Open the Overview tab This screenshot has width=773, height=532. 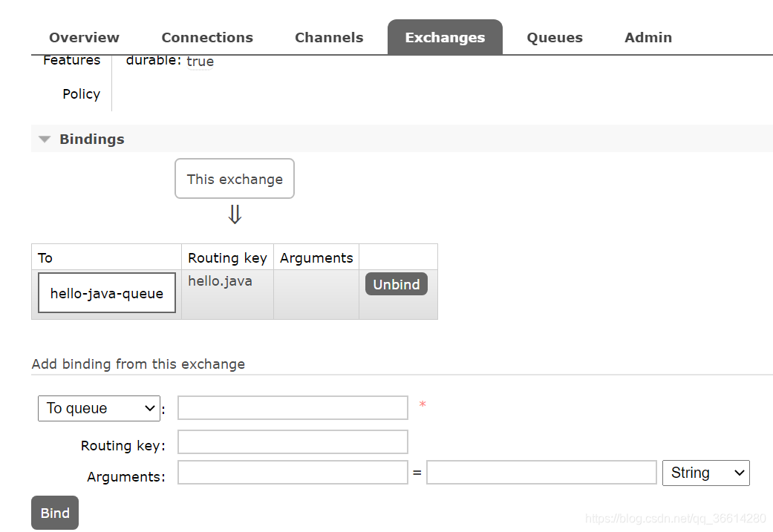click(84, 38)
